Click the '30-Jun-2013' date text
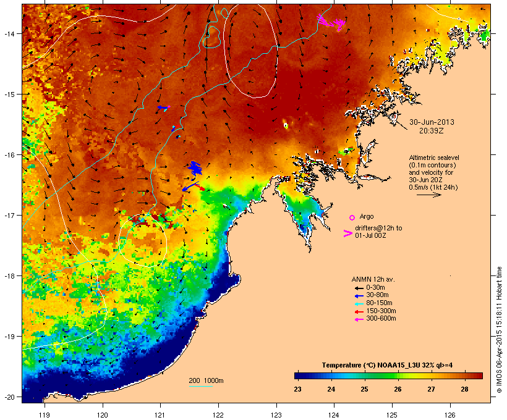Viewport: 507px width, 420px height. [x=432, y=122]
